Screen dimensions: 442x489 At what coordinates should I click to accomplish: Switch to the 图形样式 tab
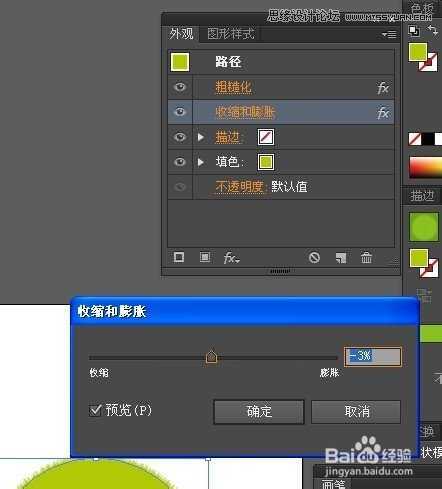pos(231,34)
